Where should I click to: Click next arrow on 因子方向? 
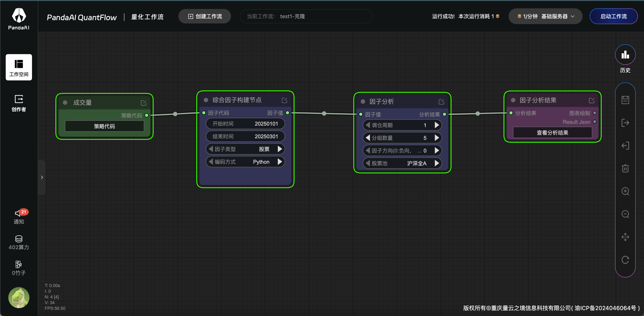pyautogui.click(x=437, y=151)
